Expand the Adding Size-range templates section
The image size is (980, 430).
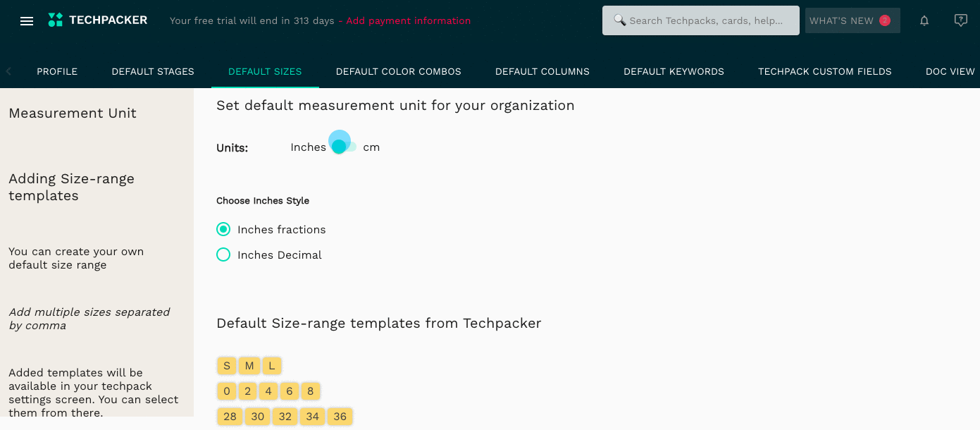[x=71, y=187]
